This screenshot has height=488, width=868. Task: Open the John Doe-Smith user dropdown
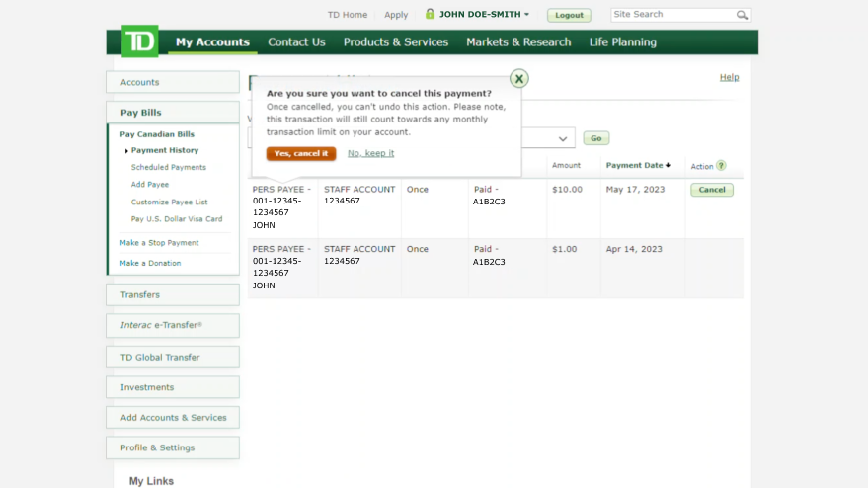(484, 15)
